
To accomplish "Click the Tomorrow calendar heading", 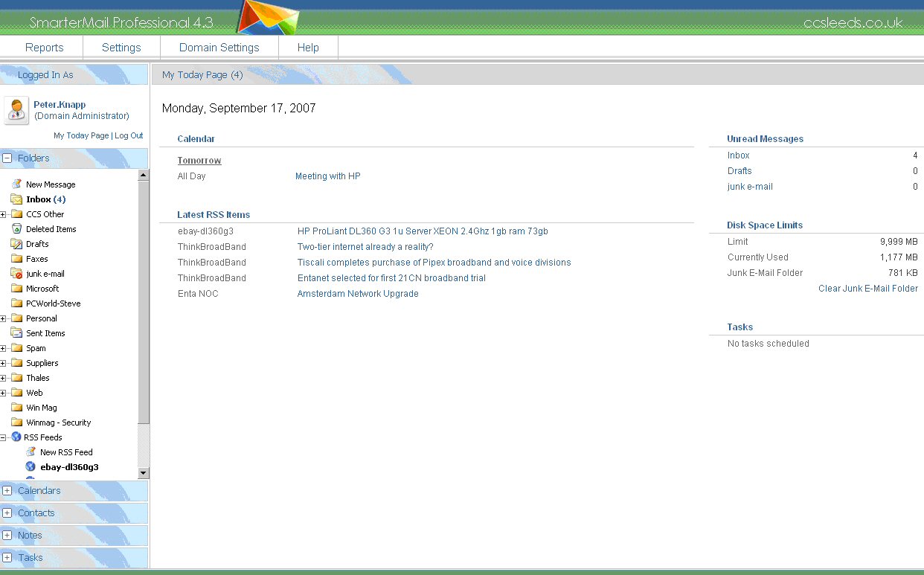I will 199,161.
